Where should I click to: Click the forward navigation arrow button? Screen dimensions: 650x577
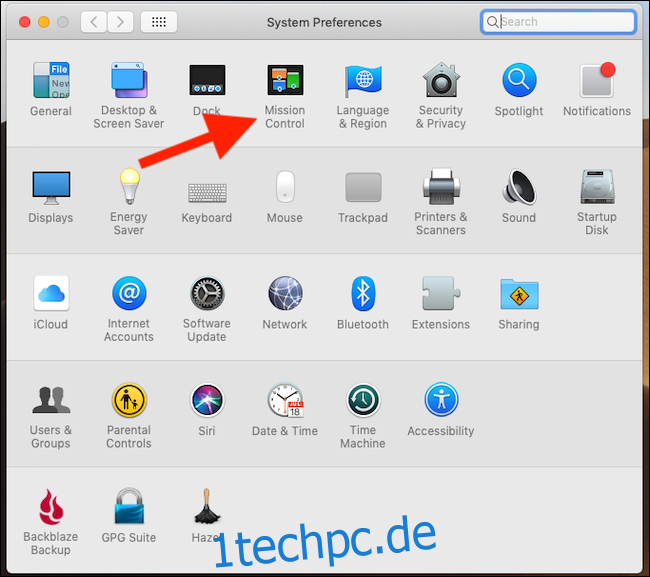[x=120, y=22]
